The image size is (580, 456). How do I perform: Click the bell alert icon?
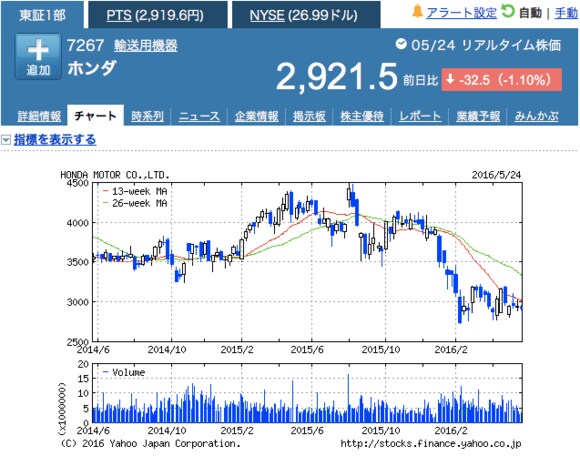[417, 12]
